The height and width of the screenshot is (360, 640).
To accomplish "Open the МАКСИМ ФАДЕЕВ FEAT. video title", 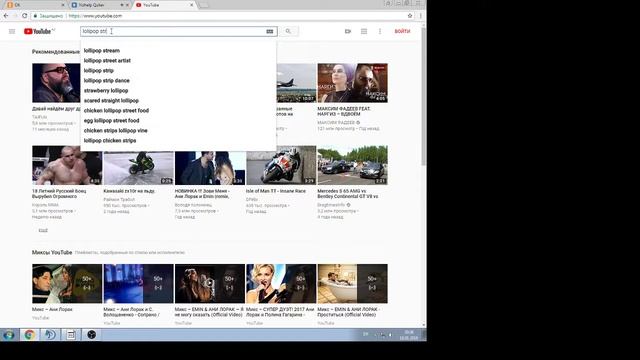I will (344, 111).
